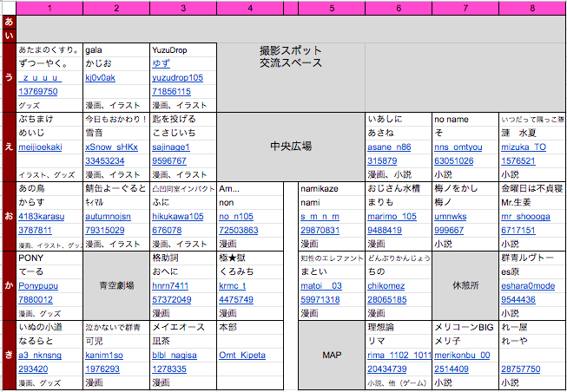Open the ID number link 13769750
This screenshot has width=567, height=392.
click(38, 91)
